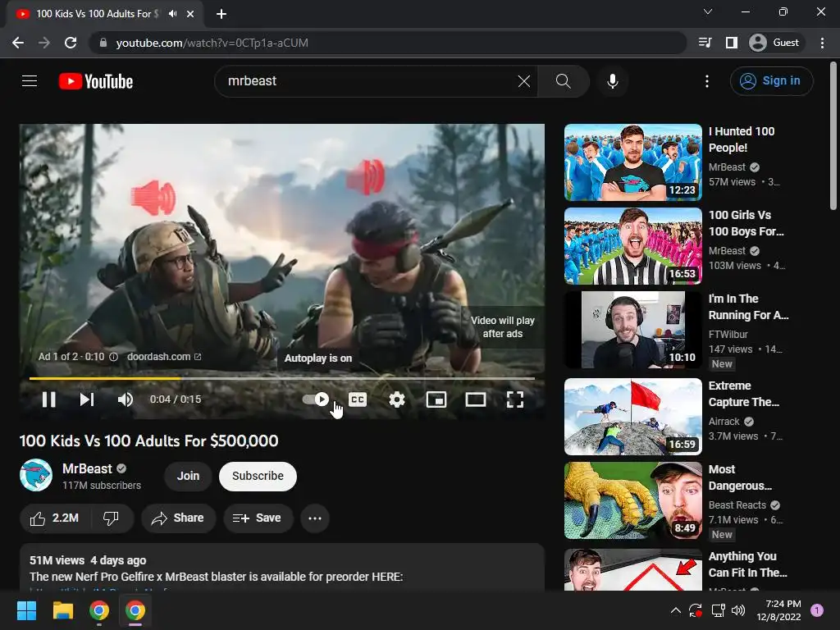Clear the mrbeast search text
Viewport: 840px width, 630px height.
click(x=524, y=81)
